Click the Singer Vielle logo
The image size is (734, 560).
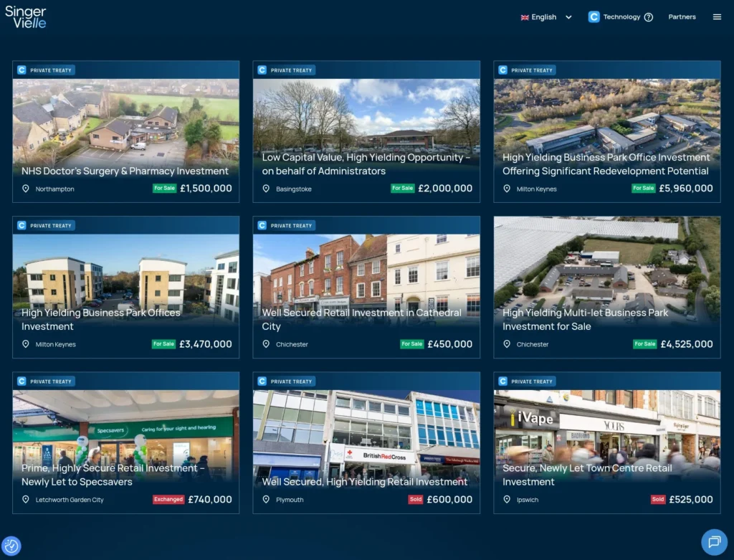point(27,16)
